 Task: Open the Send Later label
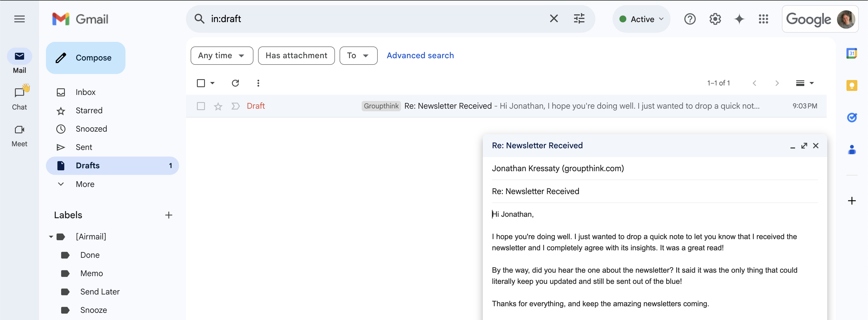pos(100,292)
